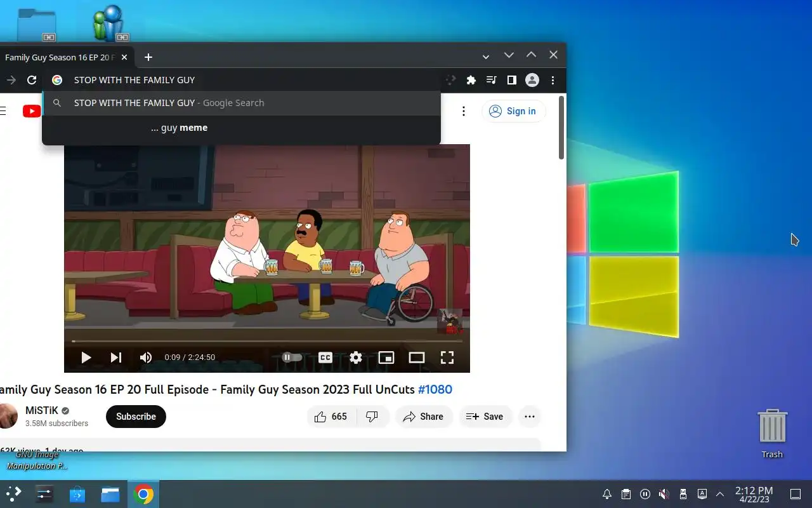The width and height of the screenshot is (812, 508).
Task: Show desktop via taskbar corner button
Action: tap(795, 494)
